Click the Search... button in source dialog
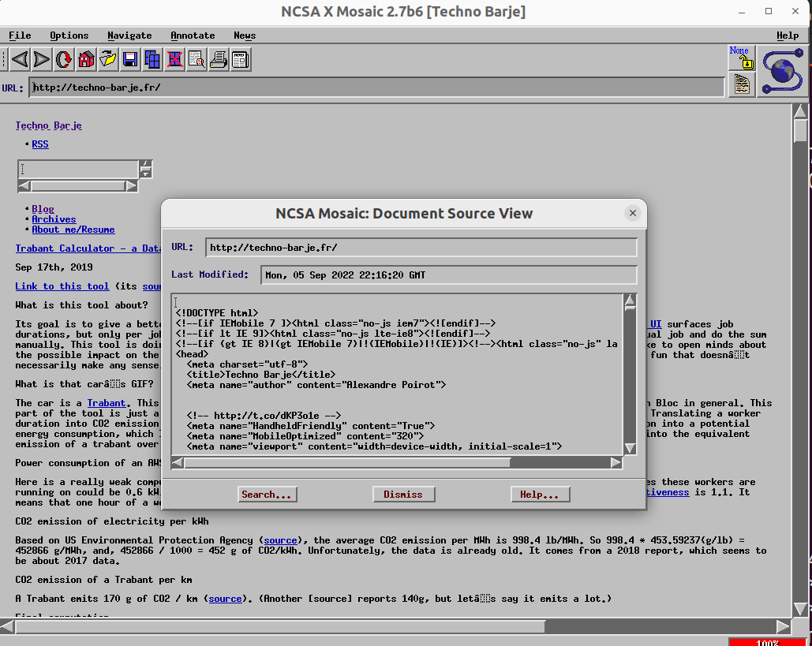The height and width of the screenshot is (646, 812). [x=268, y=495]
